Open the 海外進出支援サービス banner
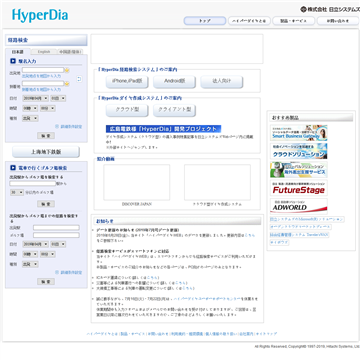360x360 pixels. (299, 169)
